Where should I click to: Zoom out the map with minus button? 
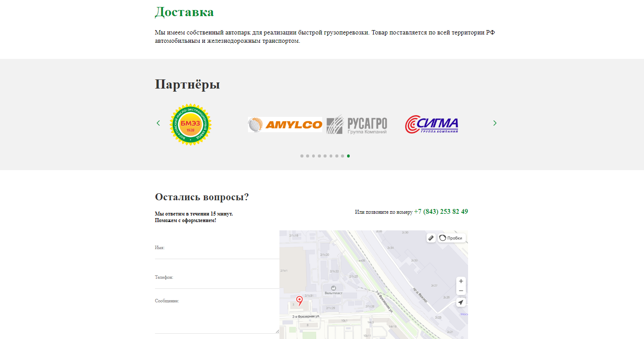click(461, 291)
